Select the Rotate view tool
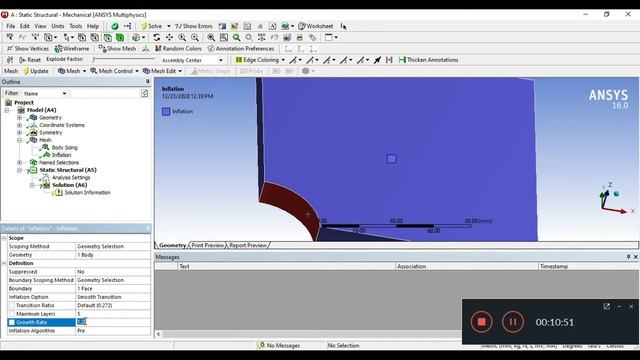Screen dimensions: 640x360 click(156, 37)
